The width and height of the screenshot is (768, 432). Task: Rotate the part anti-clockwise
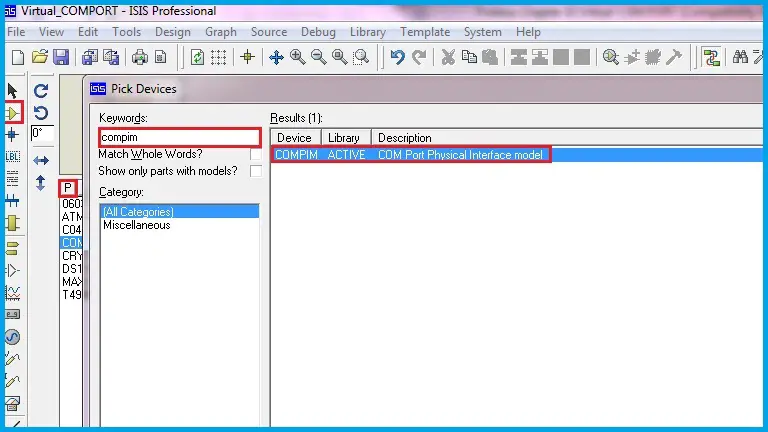[41, 113]
